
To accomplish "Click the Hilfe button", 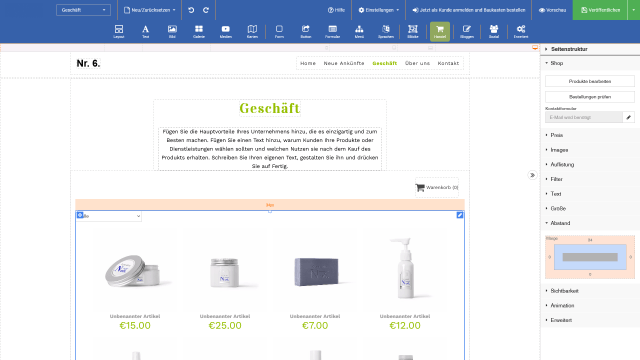I will pos(336,10).
